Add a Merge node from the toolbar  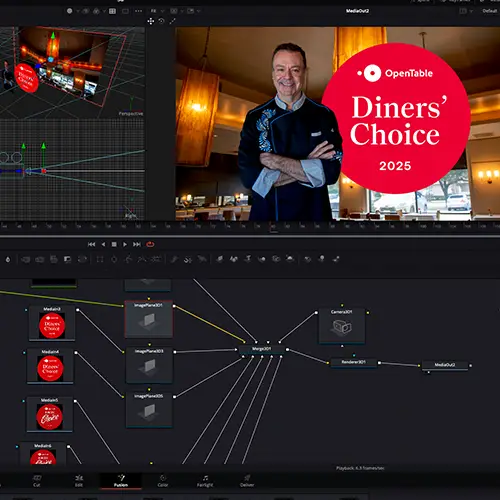(26, 259)
